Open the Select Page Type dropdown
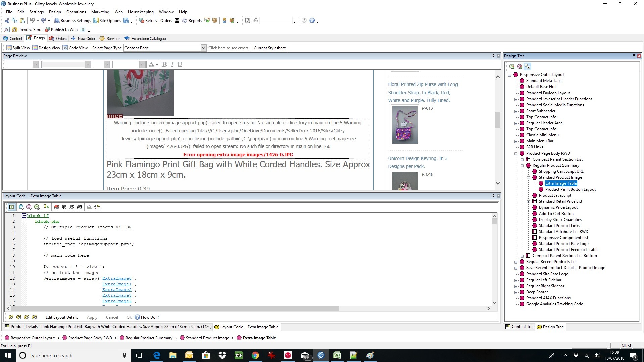Viewport: 644px width, 362px height. [203, 48]
